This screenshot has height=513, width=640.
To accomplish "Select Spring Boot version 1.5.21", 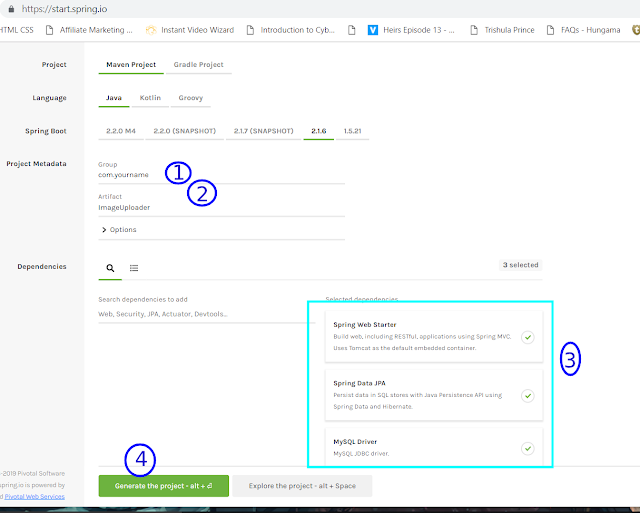I will (352, 131).
